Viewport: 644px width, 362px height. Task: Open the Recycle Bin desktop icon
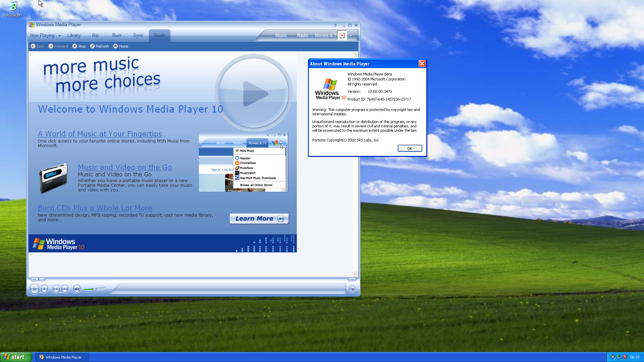pyautogui.click(x=12, y=9)
